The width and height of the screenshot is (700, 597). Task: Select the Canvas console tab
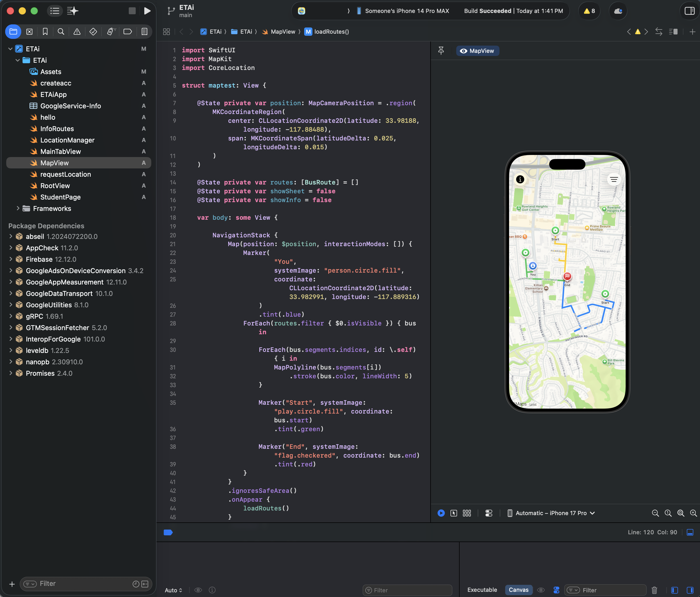pyautogui.click(x=518, y=590)
